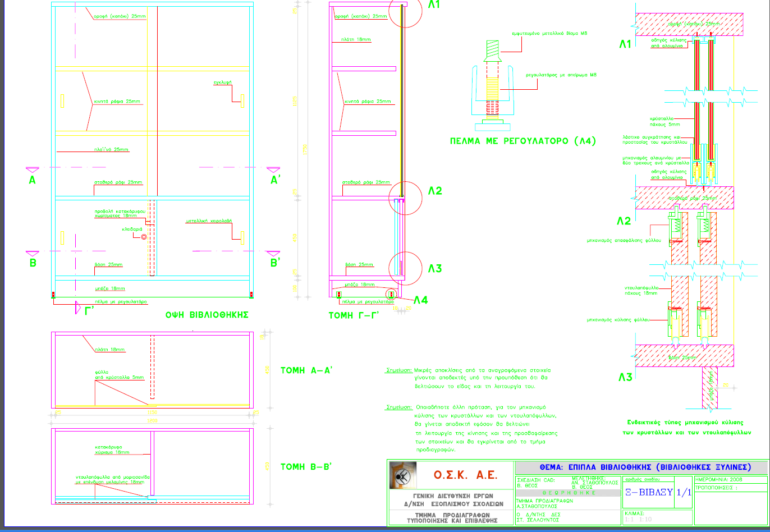Viewport: 770px width, 532px height.
Task: Click the grey 'ΘΕΩΡΗΘΗΚΕ' bar
Action: click(x=569, y=493)
